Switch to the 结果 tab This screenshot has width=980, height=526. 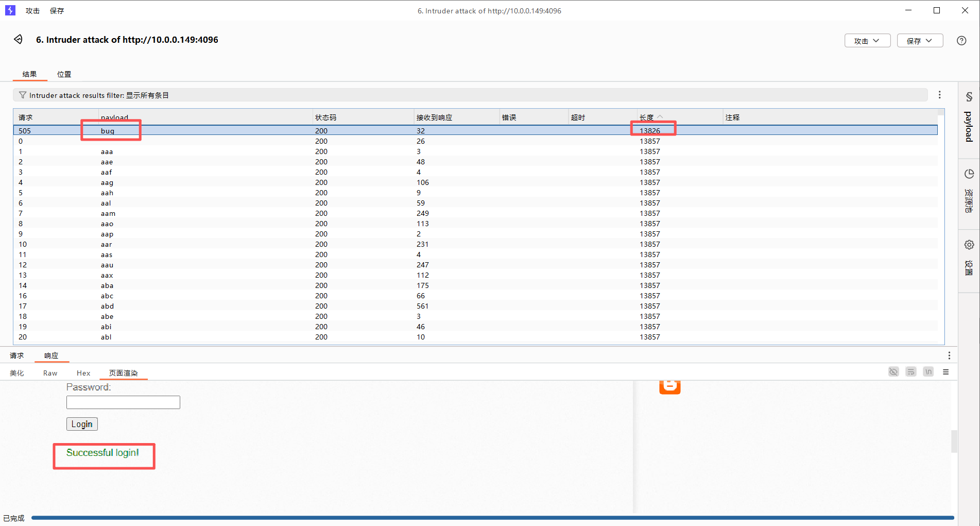click(29, 74)
